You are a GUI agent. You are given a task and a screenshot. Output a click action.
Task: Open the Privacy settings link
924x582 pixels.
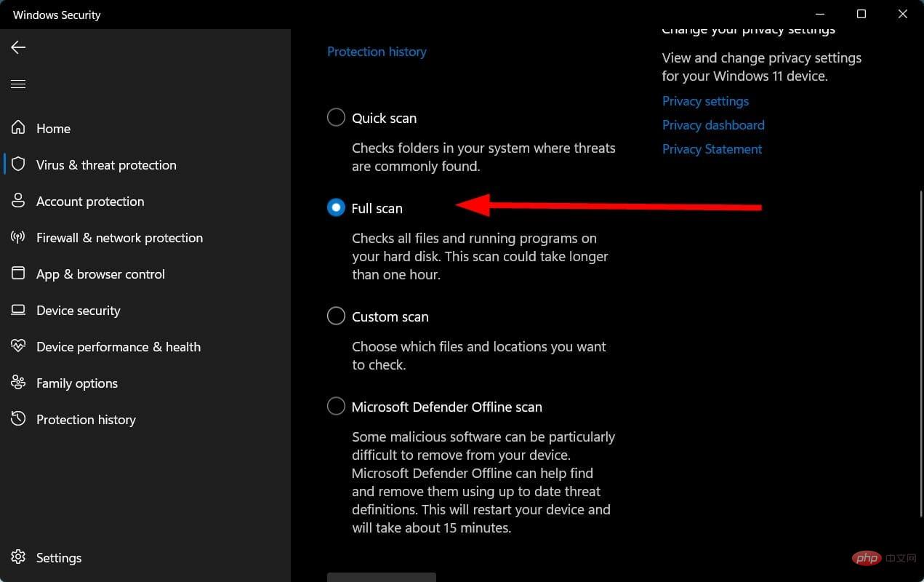tap(705, 101)
